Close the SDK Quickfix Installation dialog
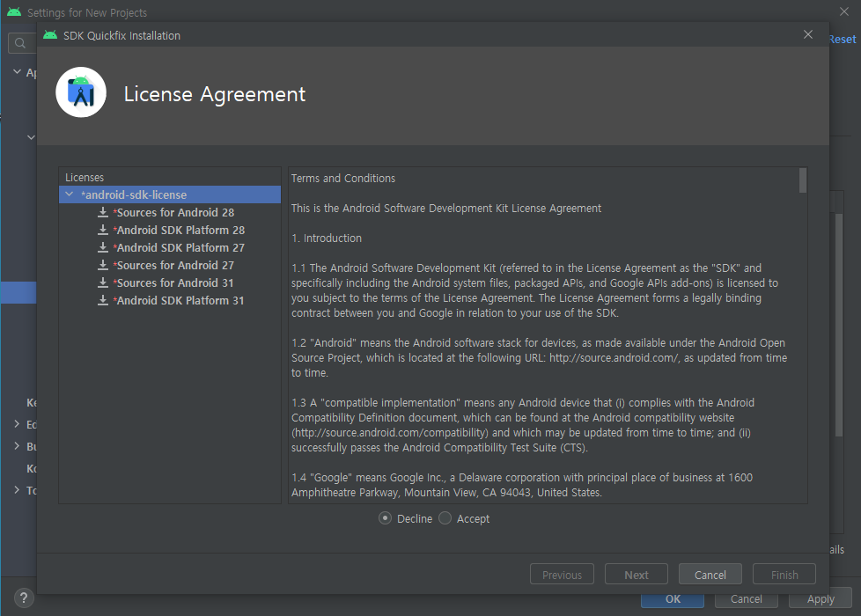Screen dimensions: 861x616 pos(807,34)
